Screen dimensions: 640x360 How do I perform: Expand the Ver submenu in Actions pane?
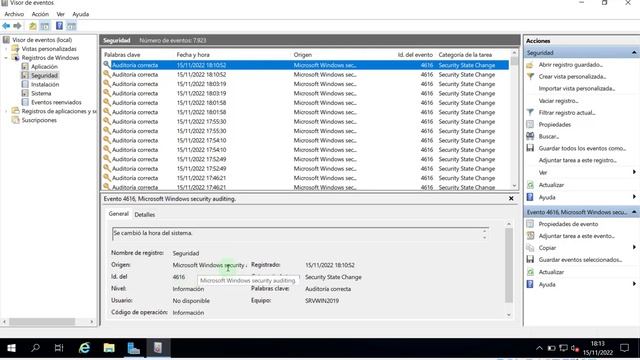tap(634, 172)
